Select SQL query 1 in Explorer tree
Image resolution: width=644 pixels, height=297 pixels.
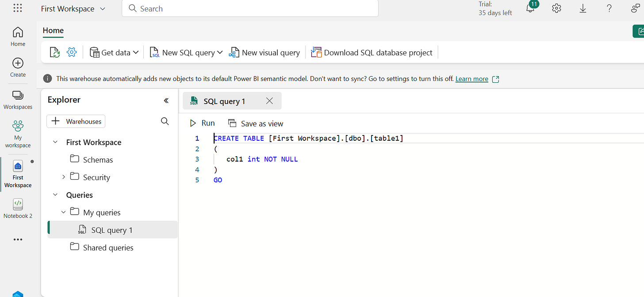pos(112,230)
